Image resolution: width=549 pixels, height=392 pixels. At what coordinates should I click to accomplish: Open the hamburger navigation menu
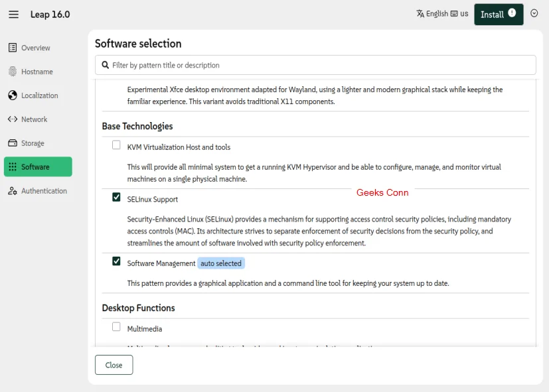point(13,14)
